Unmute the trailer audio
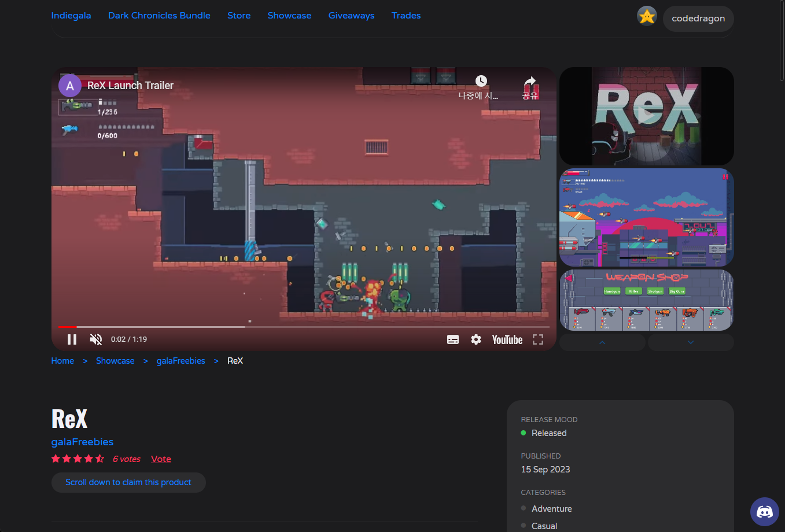 96,339
